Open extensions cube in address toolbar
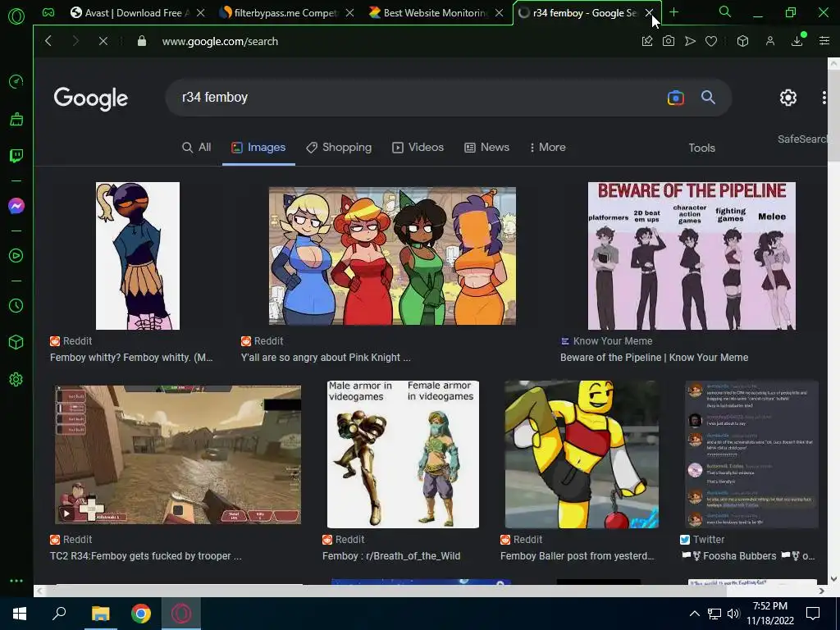The width and height of the screenshot is (840, 630). coord(742,41)
